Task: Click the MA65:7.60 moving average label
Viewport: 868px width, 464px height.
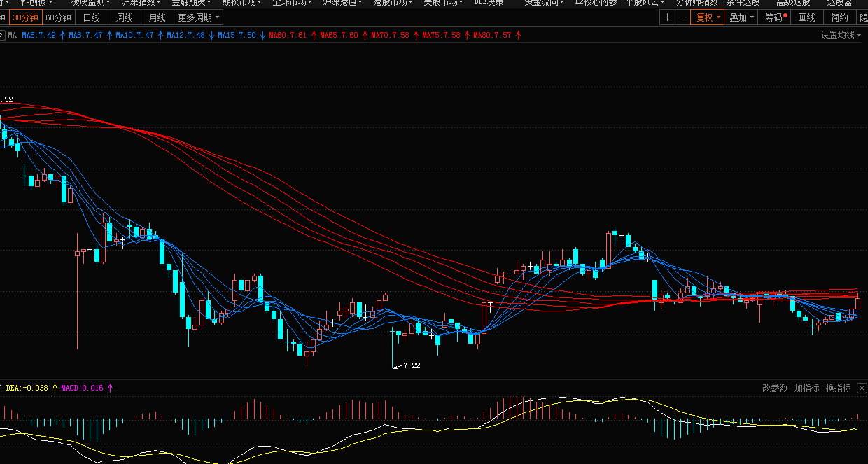Action: 339,35
